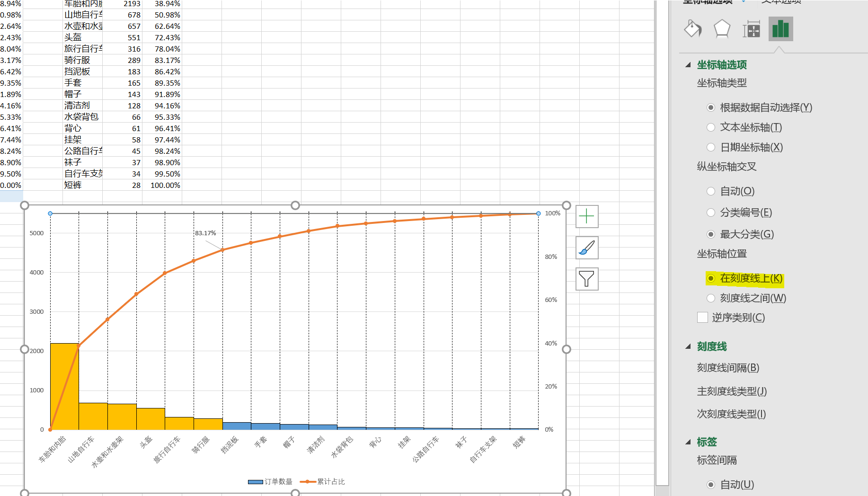Screen dimensions: 868x496
Task: Select 刻度线之间(W) axis position
Action: pos(746,298)
